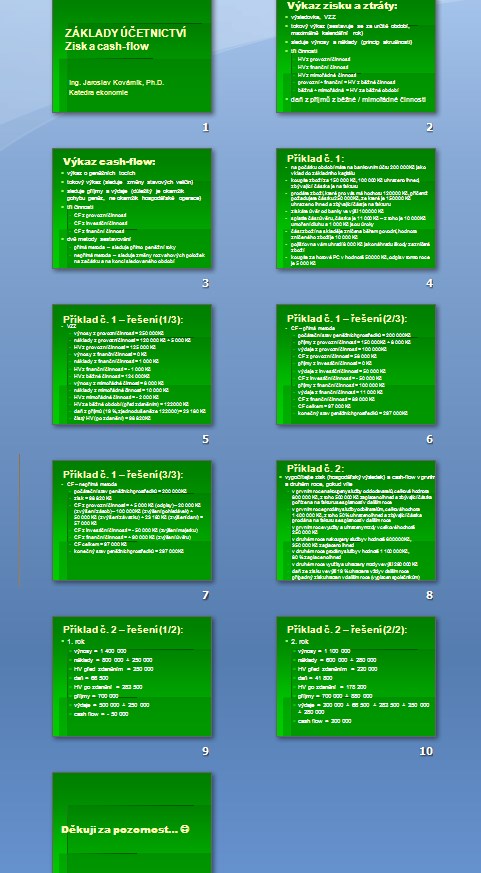Click the slide number 6 label

[x=429, y=439]
